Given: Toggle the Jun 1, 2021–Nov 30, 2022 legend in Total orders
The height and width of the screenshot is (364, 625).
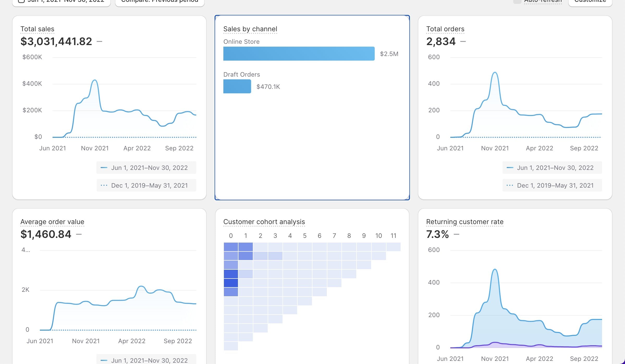Looking at the screenshot, I should click(x=552, y=168).
